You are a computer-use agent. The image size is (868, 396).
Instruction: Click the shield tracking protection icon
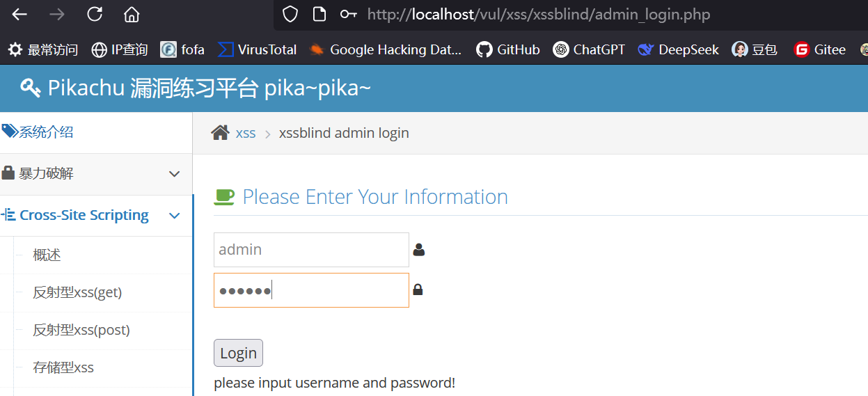[x=290, y=15]
